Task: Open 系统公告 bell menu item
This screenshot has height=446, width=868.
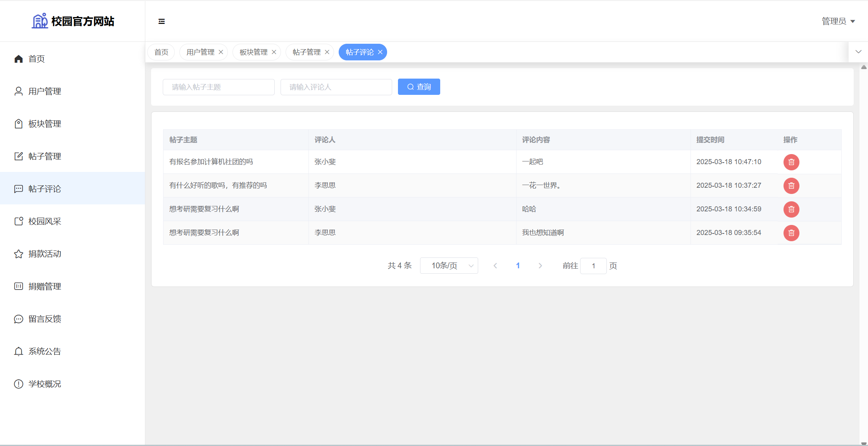Action: click(45, 352)
